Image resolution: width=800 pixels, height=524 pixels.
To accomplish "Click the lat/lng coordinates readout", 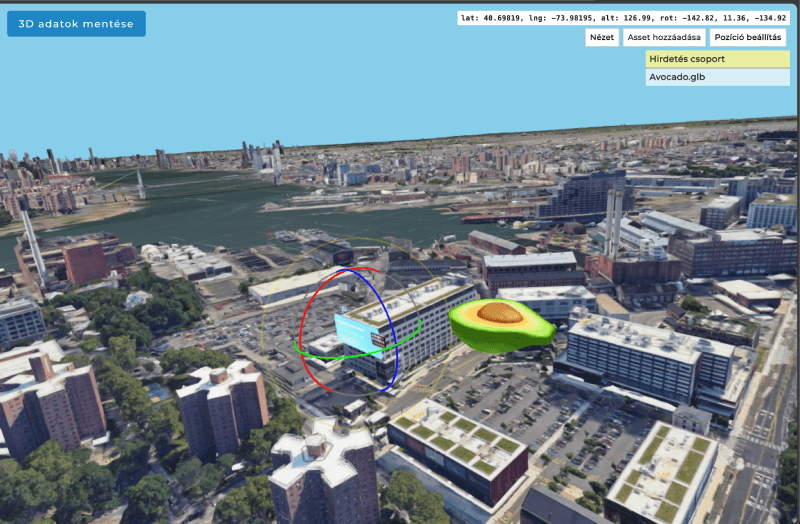I will coord(623,18).
